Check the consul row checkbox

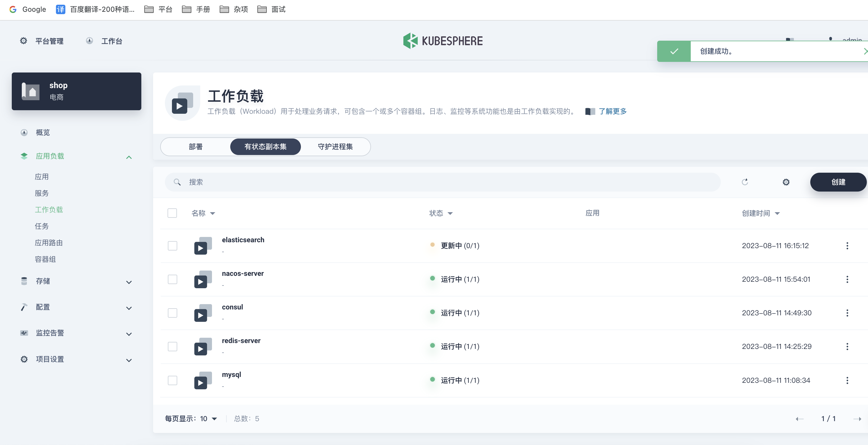172,313
